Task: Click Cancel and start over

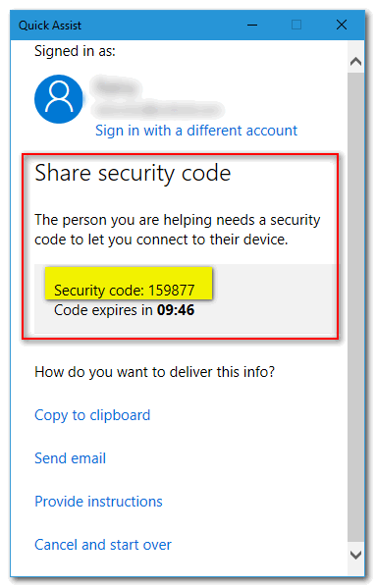Action: point(103,545)
